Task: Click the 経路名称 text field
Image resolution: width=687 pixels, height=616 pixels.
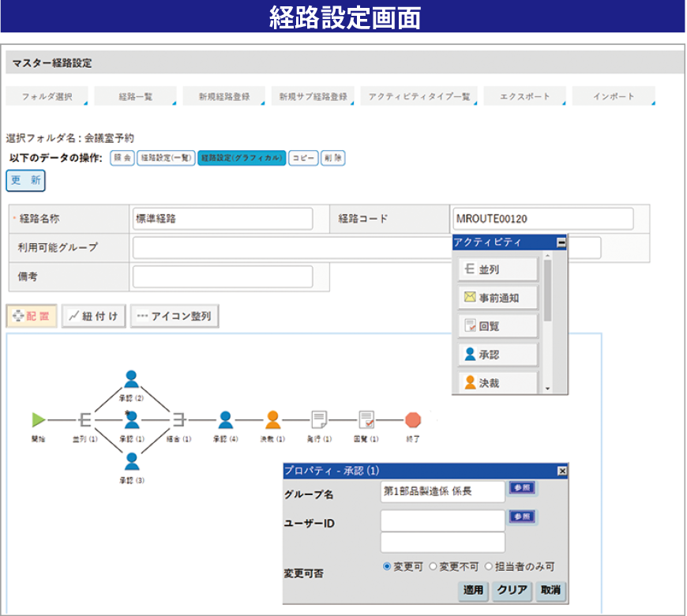Action: pyautogui.click(x=223, y=219)
